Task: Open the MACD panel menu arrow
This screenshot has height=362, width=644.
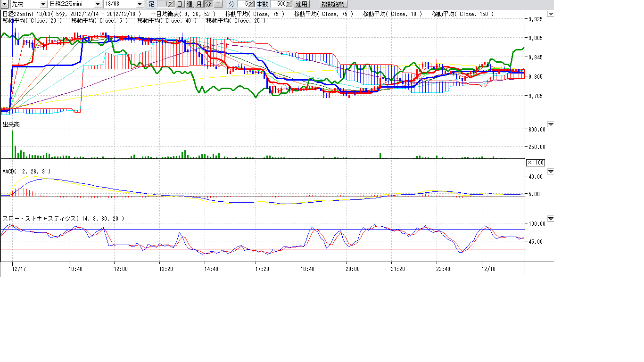Action: [550, 172]
